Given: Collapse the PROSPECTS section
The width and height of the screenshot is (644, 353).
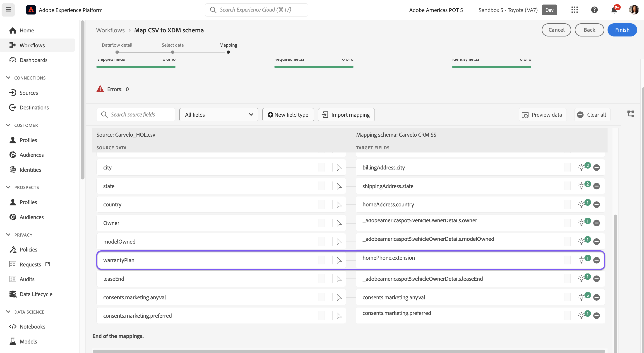Looking at the screenshot, I should (8, 187).
